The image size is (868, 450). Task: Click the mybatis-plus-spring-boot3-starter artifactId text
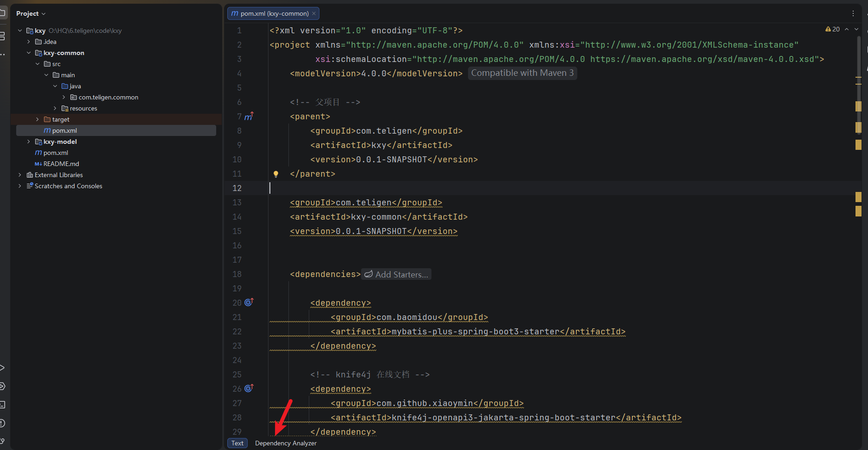coord(476,332)
